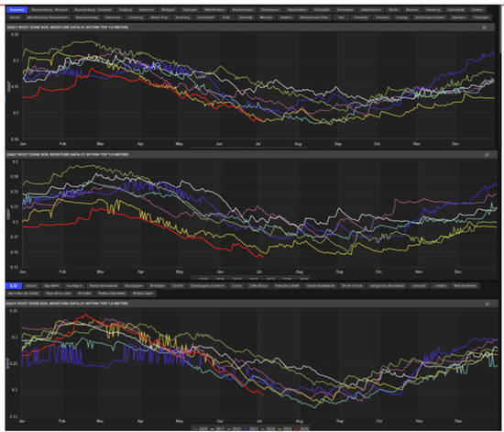Open pop-out icon of bottom soil moisture chart

pos(488,304)
